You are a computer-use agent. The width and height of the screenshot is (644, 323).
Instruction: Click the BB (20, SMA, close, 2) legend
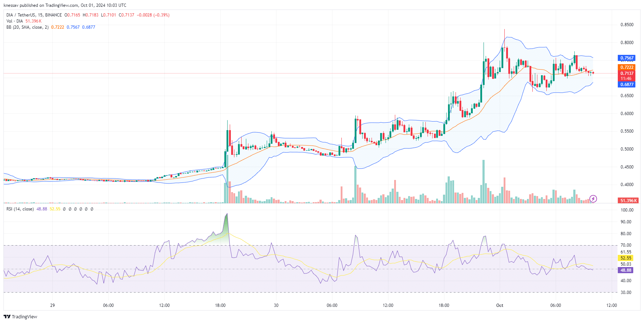pos(27,27)
